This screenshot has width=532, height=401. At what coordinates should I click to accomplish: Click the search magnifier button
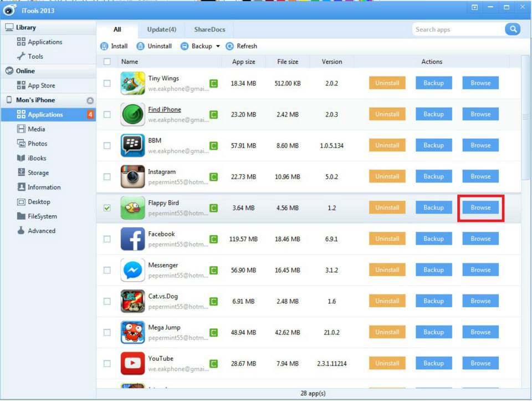coord(513,29)
